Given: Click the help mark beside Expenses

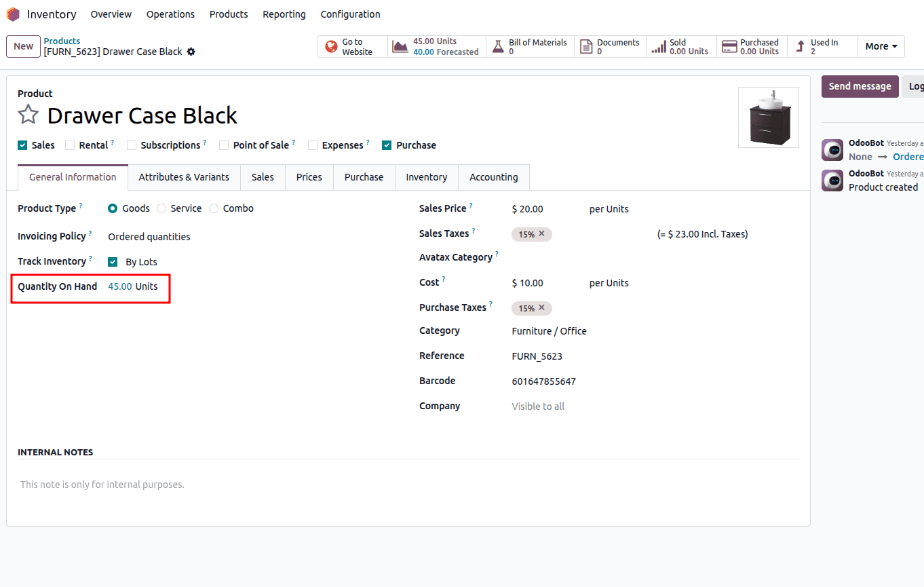Looking at the screenshot, I should click(x=368, y=143).
